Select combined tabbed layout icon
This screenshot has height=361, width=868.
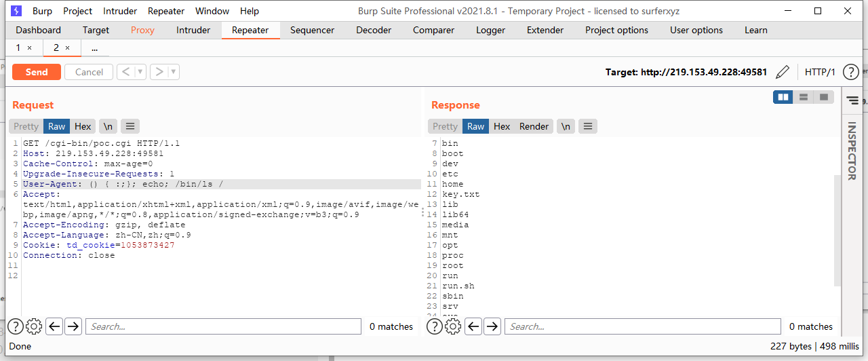823,97
